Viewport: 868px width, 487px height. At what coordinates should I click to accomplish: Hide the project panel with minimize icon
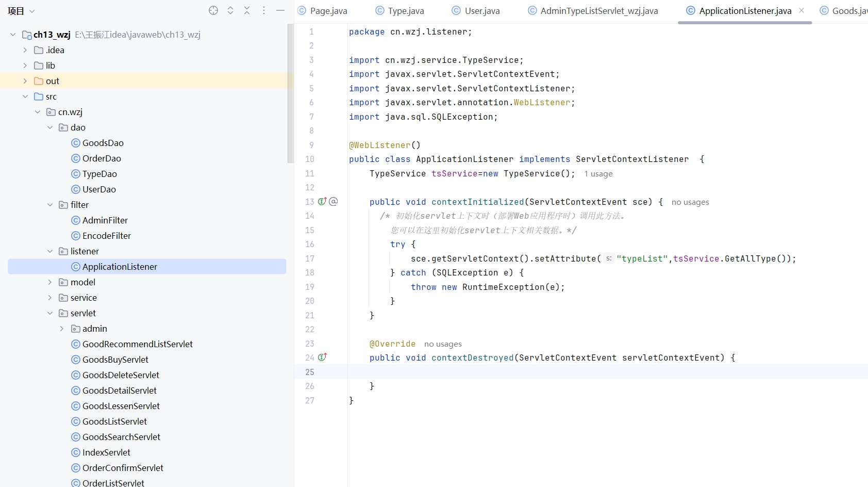280,10
